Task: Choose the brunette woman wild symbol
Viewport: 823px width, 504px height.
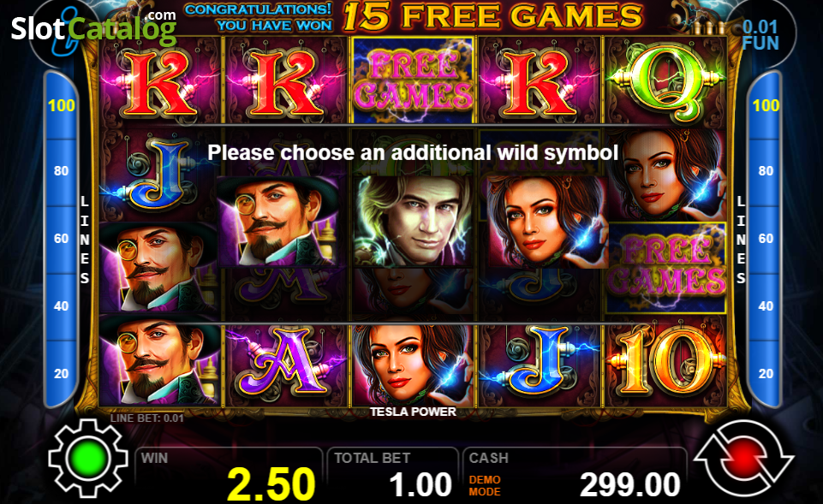Action: point(547,222)
